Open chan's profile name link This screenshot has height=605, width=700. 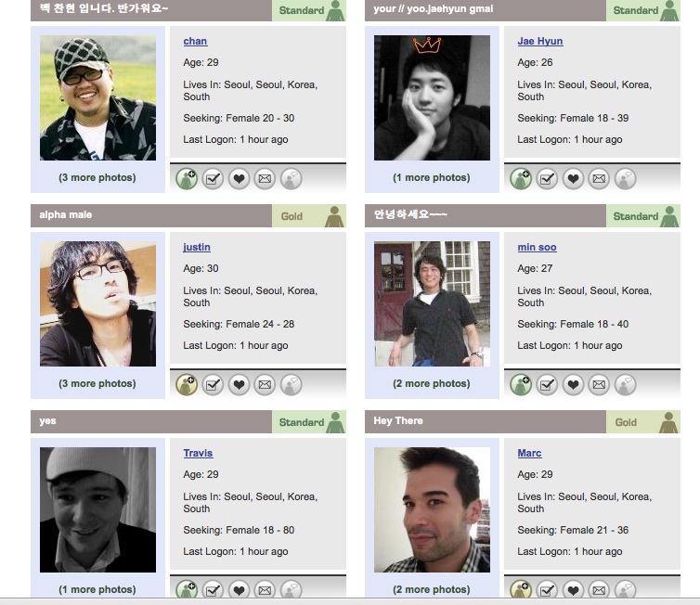195,41
